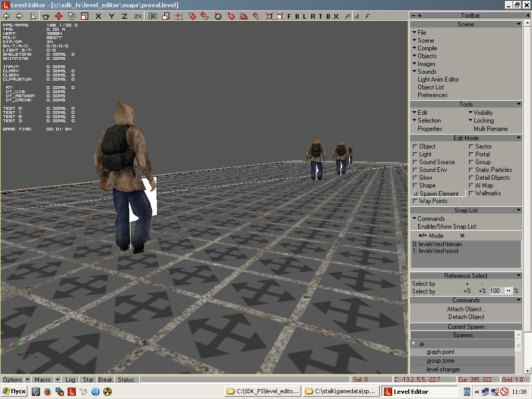This screenshot has width=532, height=399.
Task: Click the Stat button
Action: pyautogui.click(x=88, y=380)
